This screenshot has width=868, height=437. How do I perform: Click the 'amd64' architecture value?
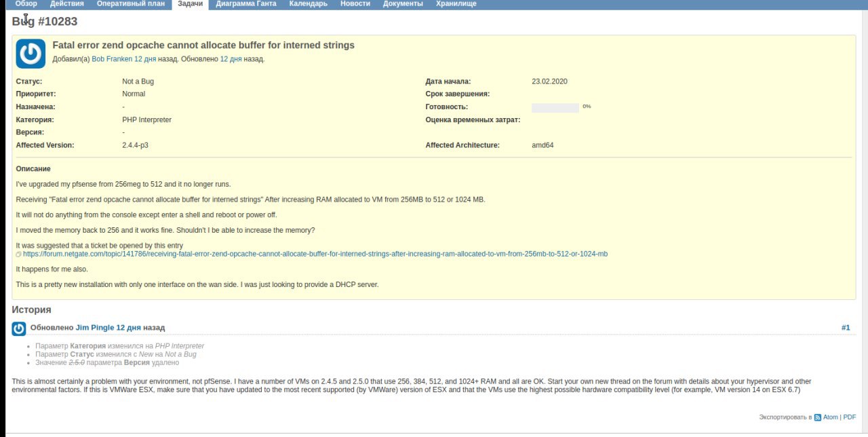coord(542,145)
